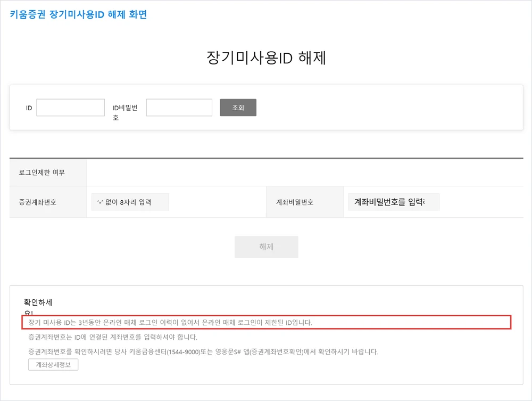Click the 증권계좌번호 row label
The height and width of the screenshot is (401, 532).
(x=38, y=202)
